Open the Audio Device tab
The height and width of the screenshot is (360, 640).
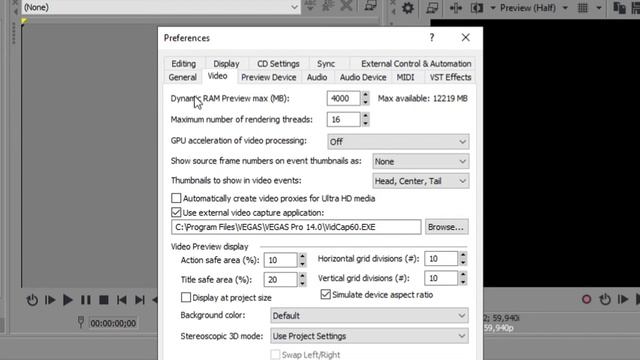[363, 77]
